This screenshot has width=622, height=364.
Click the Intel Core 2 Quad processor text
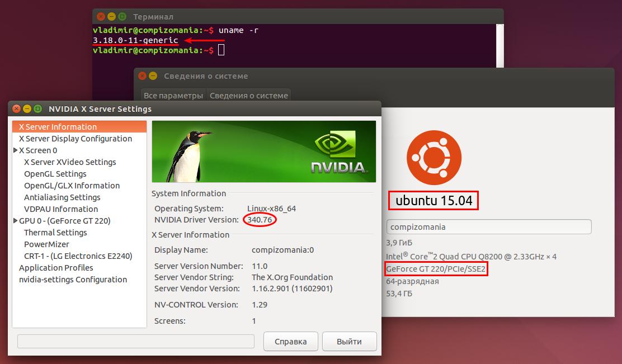tap(472, 257)
